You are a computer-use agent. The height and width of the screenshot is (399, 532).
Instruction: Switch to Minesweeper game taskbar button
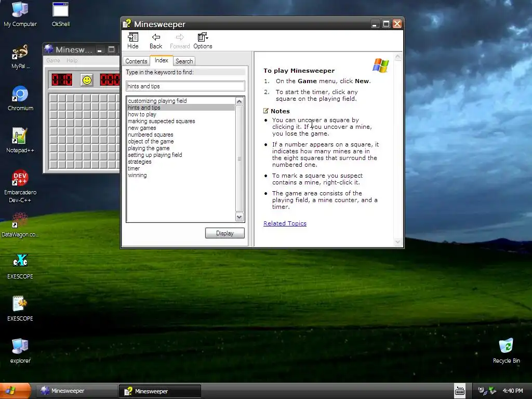pos(76,391)
